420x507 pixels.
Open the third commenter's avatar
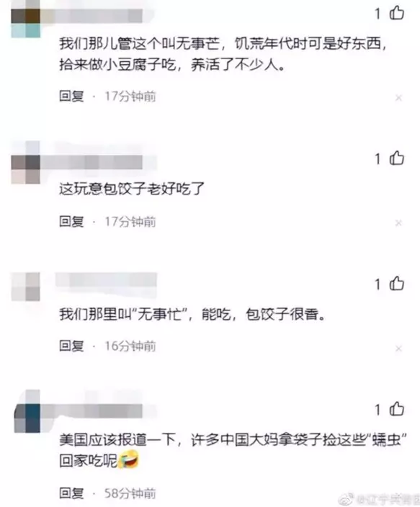click(25, 287)
